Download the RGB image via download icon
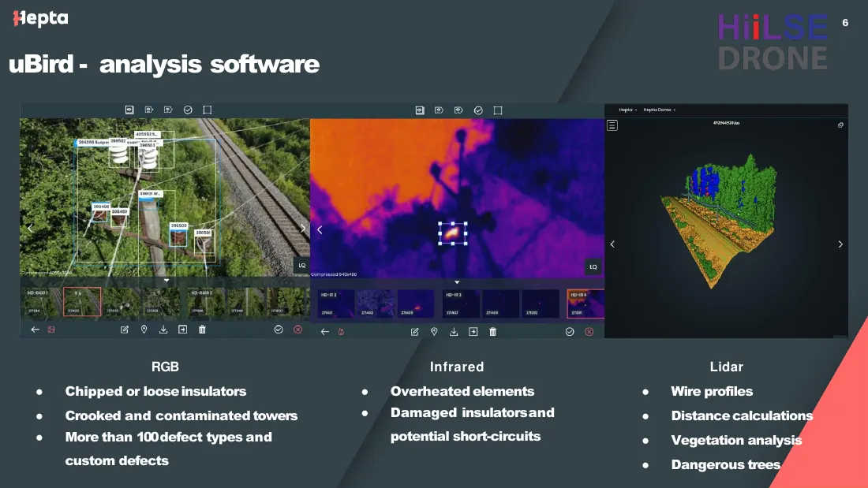The height and width of the screenshot is (488, 868). coord(163,330)
